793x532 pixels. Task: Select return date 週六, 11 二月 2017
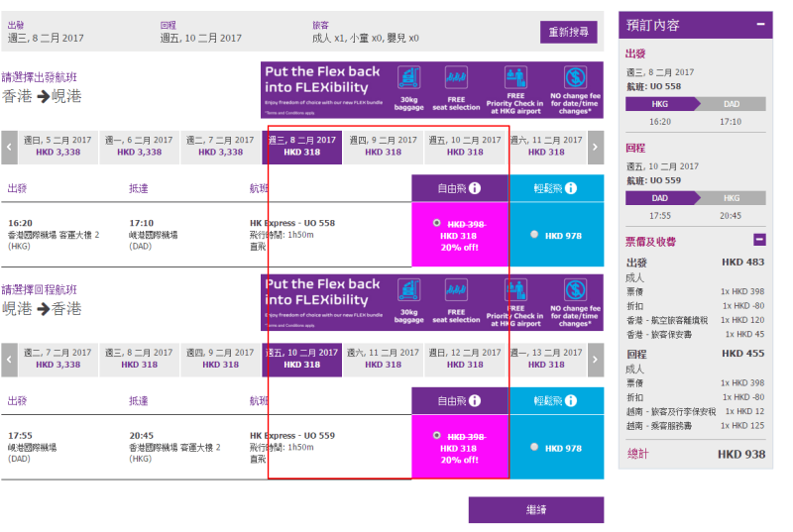click(x=383, y=360)
